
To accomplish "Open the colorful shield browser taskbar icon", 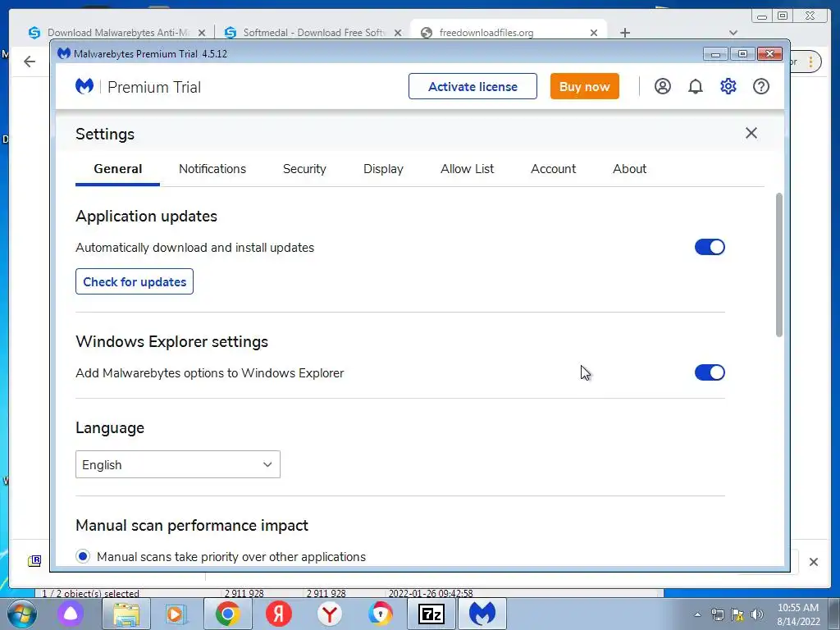I will 381,614.
